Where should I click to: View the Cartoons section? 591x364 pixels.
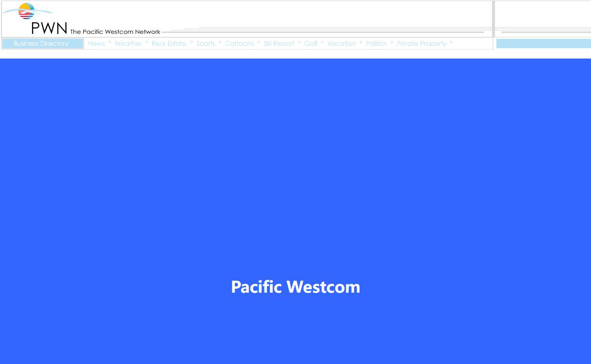pos(239,44)
